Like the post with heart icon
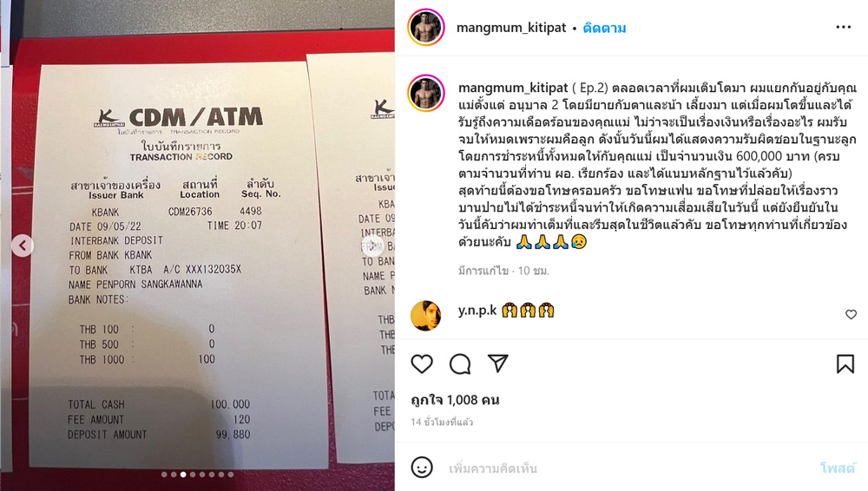Screen dimensions: 868x491 422,363
